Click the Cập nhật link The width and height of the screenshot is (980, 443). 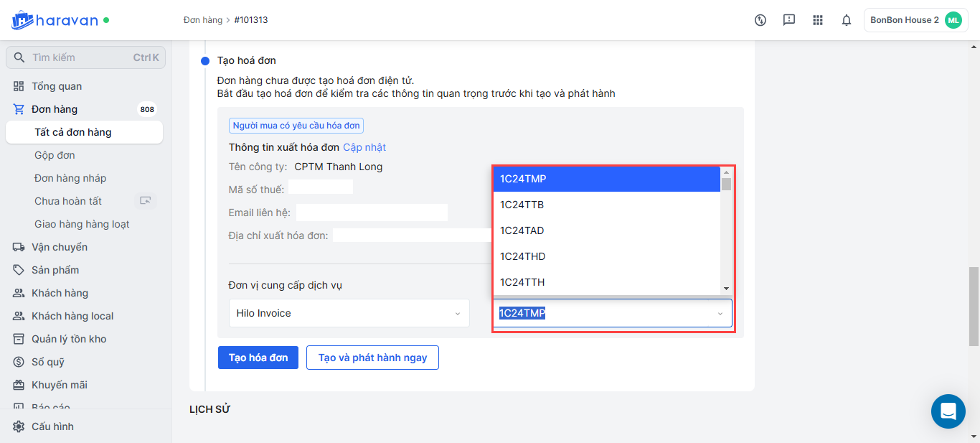coord(364,147)
